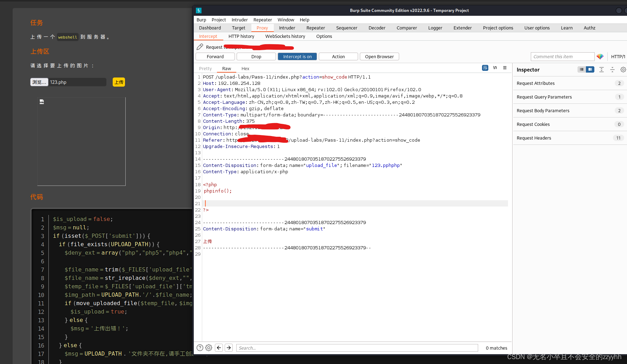Pick a highlight color with rainbow icon
Image resolution: width=627 pixels, height=364 pixels.
[600, 56]
